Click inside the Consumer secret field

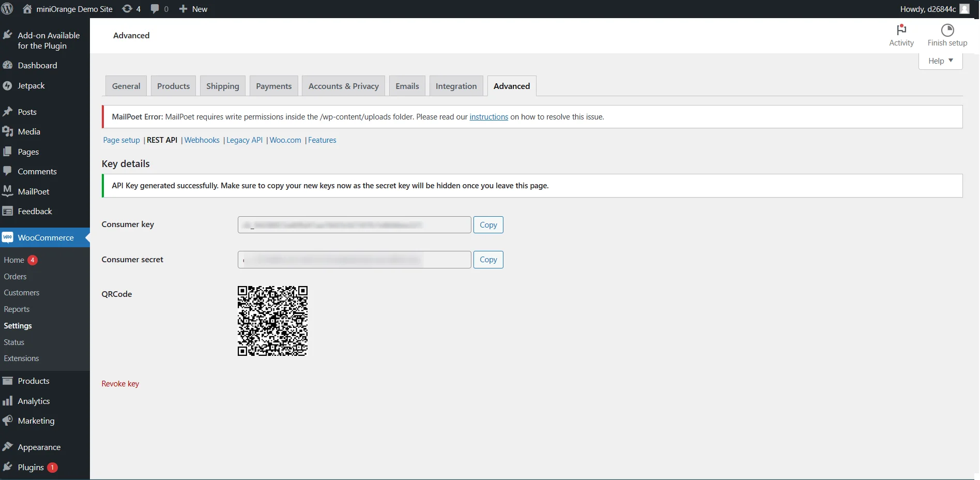click(354, 259)
